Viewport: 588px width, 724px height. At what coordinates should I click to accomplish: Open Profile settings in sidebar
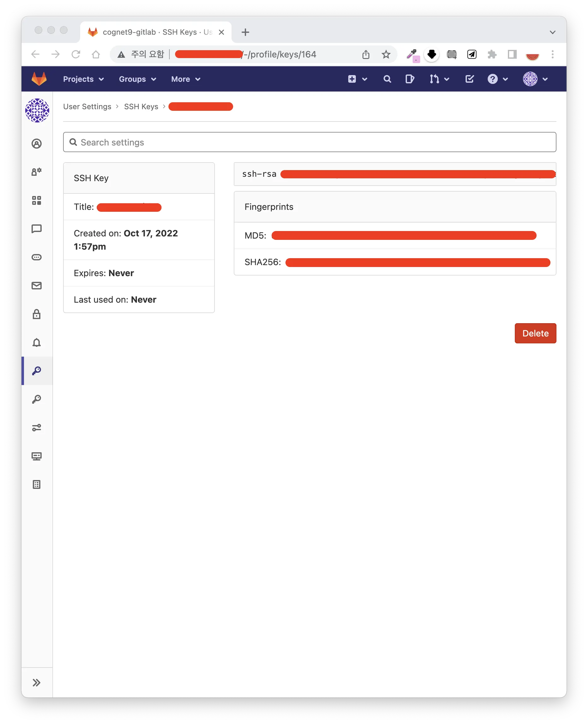(37, 144)
